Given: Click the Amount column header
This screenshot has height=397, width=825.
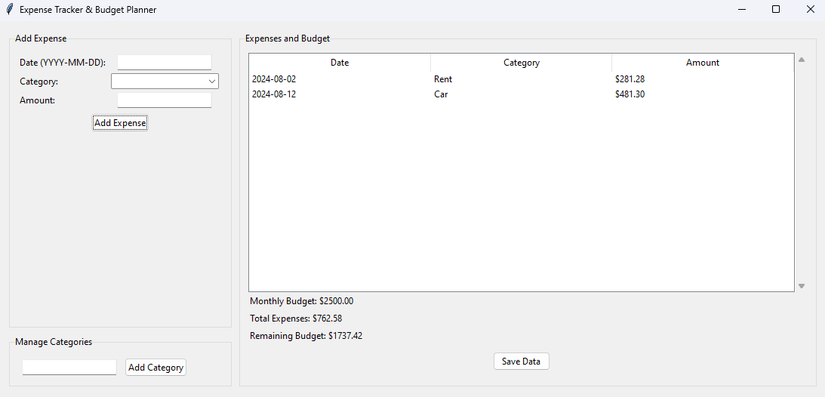Looking at the screenshot, I should coord(702,63).
